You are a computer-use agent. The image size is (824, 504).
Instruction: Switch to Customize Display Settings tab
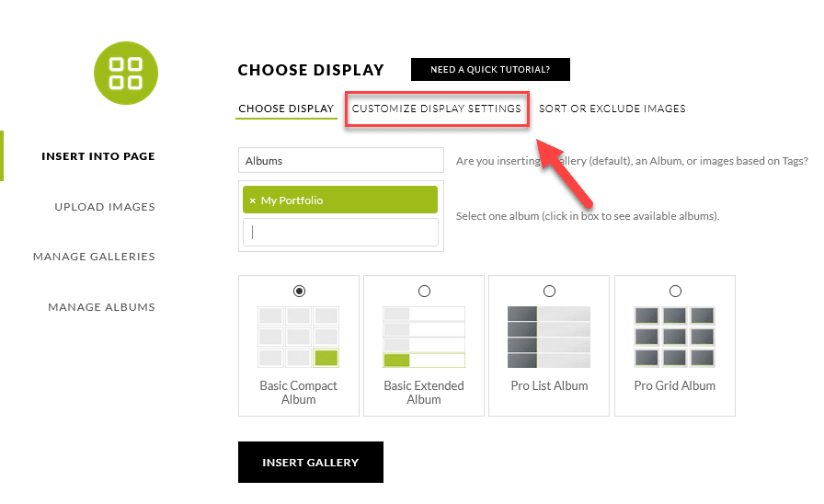tap(437, 109)
